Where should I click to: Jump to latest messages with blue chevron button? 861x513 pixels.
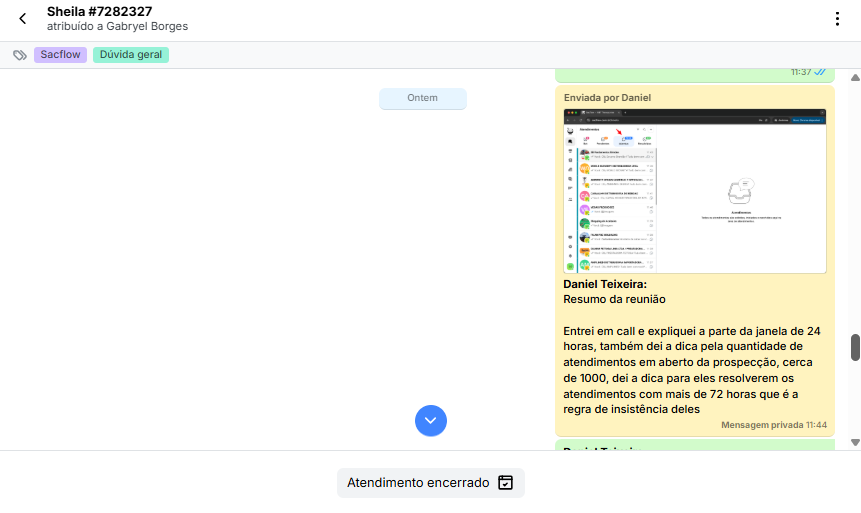point(431,420)
